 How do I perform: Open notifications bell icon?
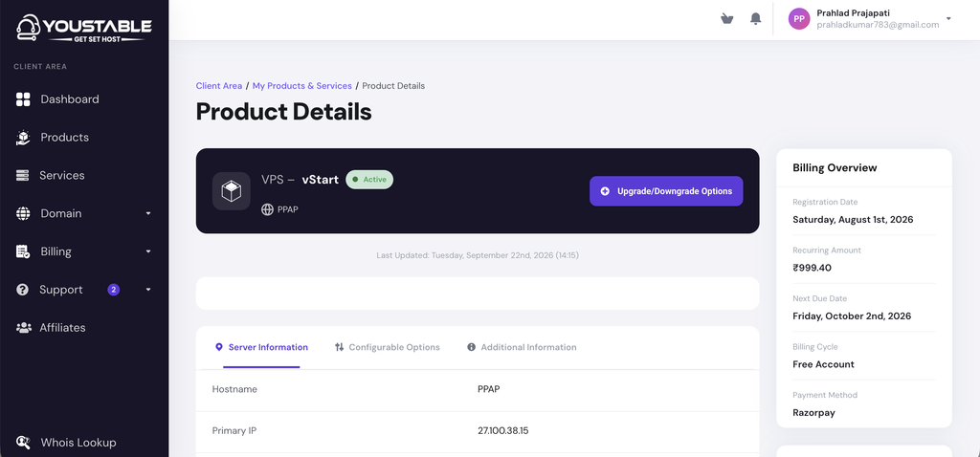pyautogui.click(x=756, y=19)
